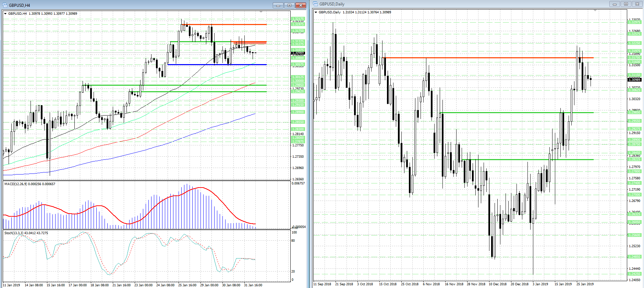
Task: Click the current price 1.30989 label in Daily chart
Action: point(634,80)
